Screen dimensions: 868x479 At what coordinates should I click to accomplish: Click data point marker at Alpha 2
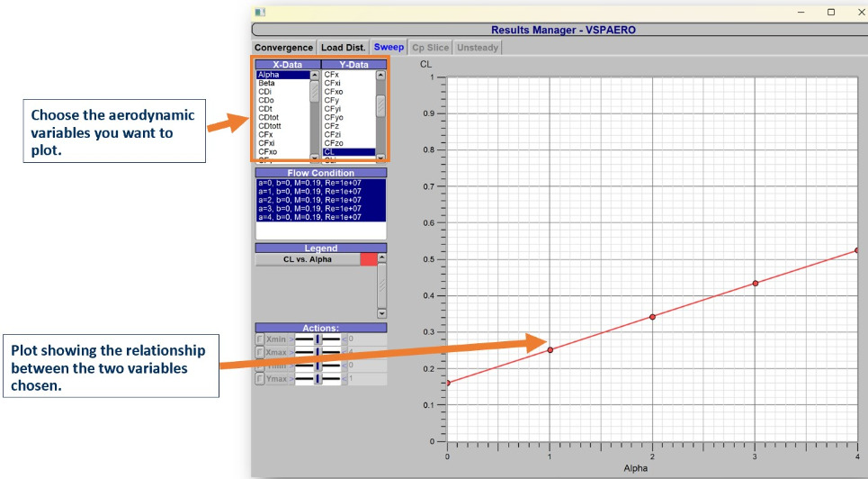652,317
